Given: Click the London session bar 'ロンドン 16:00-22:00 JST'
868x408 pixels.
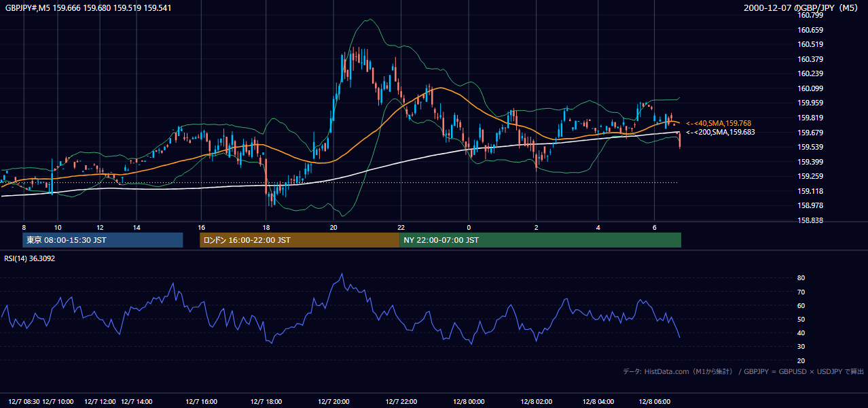Looking at the screenshot, I should (x=300, y=240).
